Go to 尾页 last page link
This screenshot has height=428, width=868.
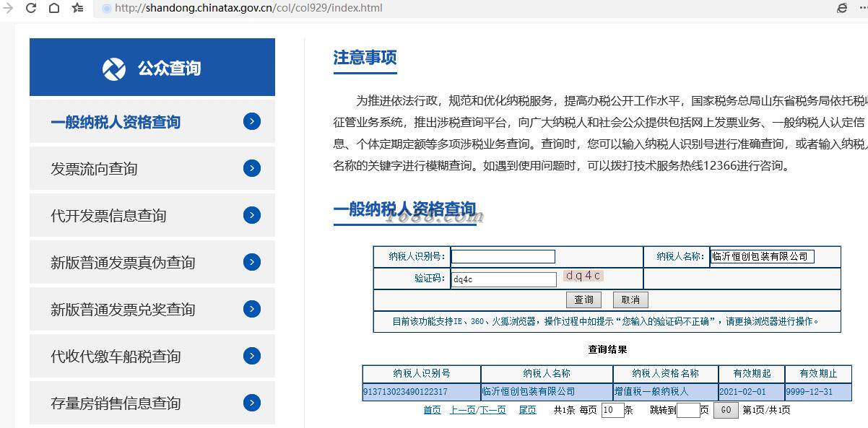click(x=527, y=410)
